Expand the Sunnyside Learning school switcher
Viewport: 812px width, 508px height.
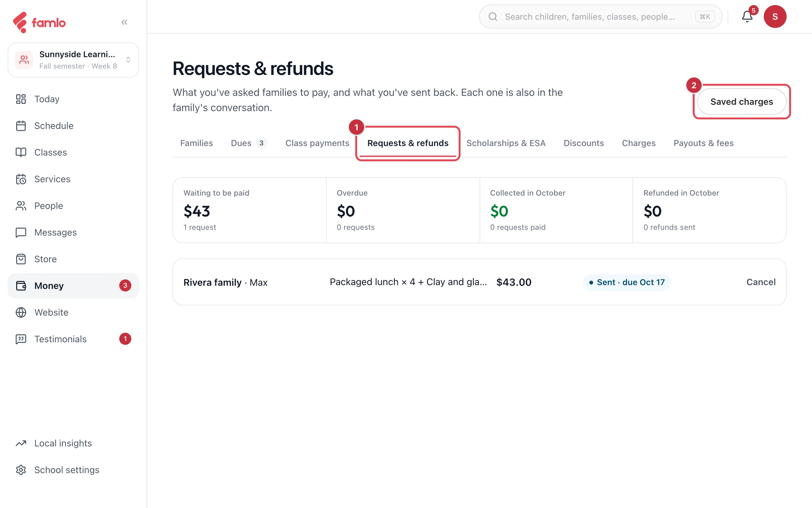click(x=73, y=60)
